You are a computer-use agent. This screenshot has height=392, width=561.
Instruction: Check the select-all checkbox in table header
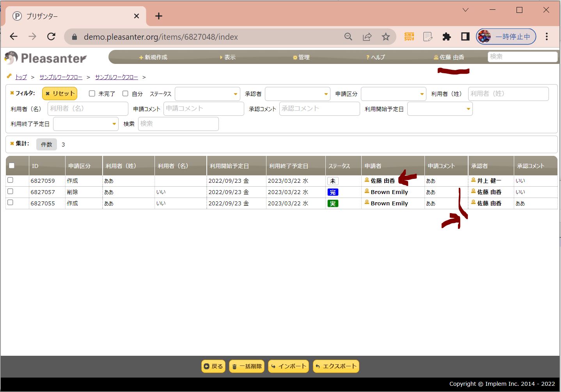(12, 166)
